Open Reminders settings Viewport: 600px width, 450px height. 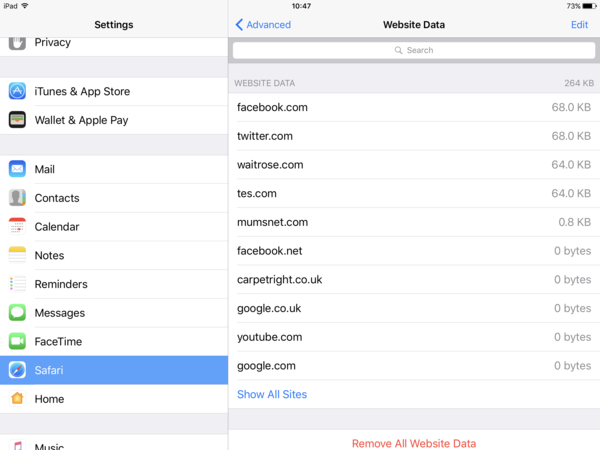(x=114, y=284)
